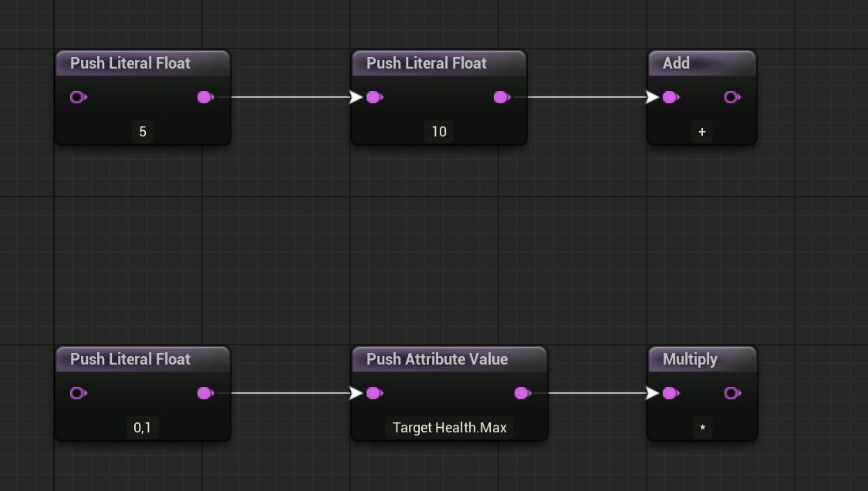
Task: Select the Push Attribute Value node title
Action: pyautogui.click(x=437, y=359)
